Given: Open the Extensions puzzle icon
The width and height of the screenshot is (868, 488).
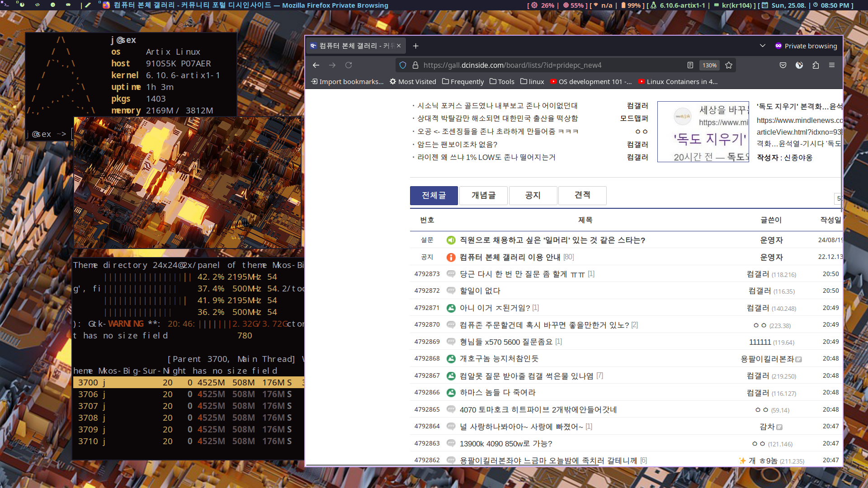Looking at the screenshot, I should pyautogui.click(x=816, y=65).
